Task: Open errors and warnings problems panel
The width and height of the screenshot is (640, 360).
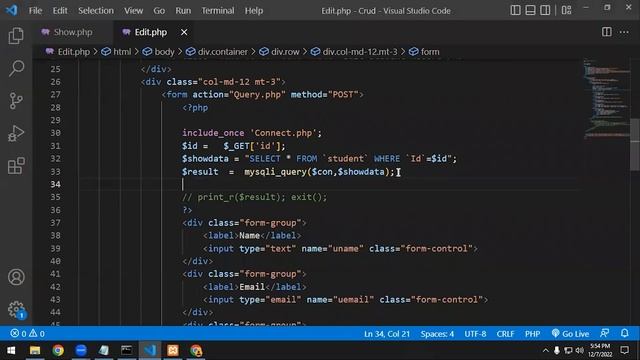Action: pyautogui.click(x=27, y=333)
